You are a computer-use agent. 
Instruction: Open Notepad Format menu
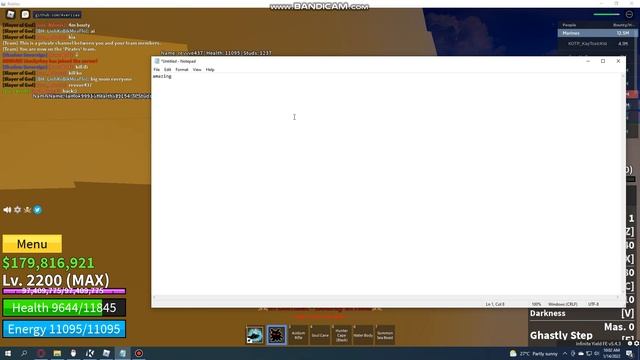click(x=182, y=70)
